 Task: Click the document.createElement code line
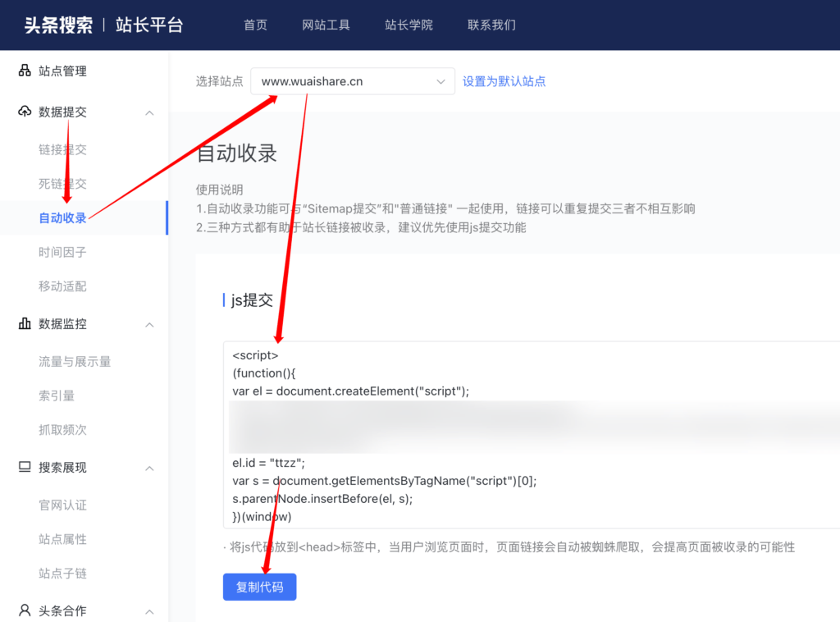pos(351,391)
